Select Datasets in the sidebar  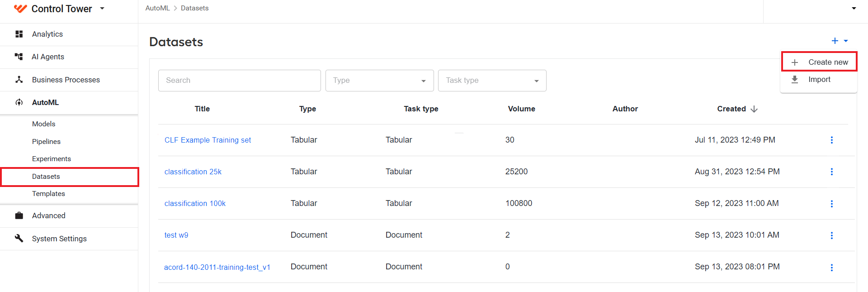pyautogui.click(x=70, y=177)
